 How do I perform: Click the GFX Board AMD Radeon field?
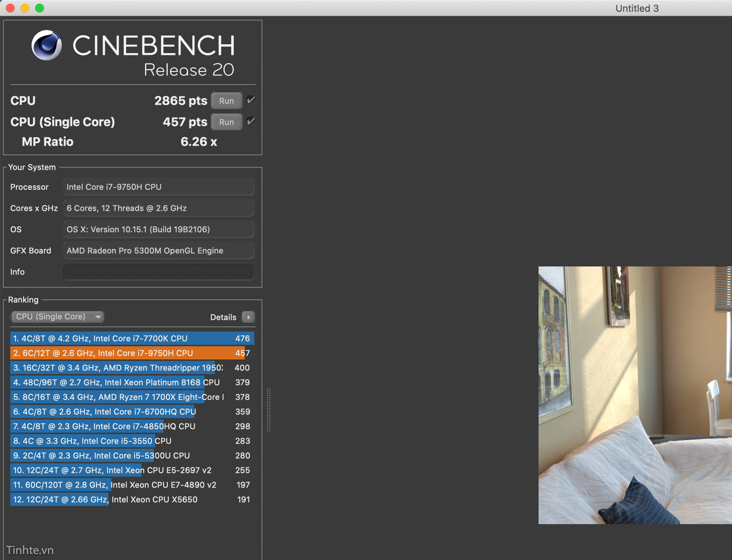pos(158,251)
